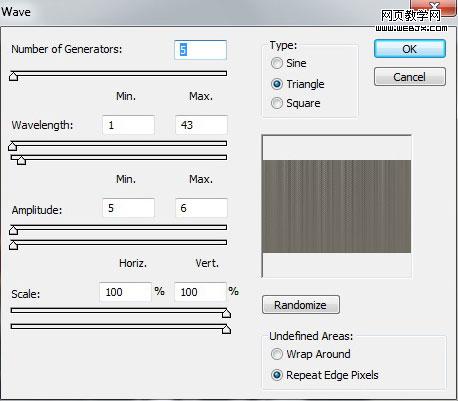The height and width of the screenshot is (401, 458).
Task: Click the Number of Generators slider handle
Action: [13, 76]
